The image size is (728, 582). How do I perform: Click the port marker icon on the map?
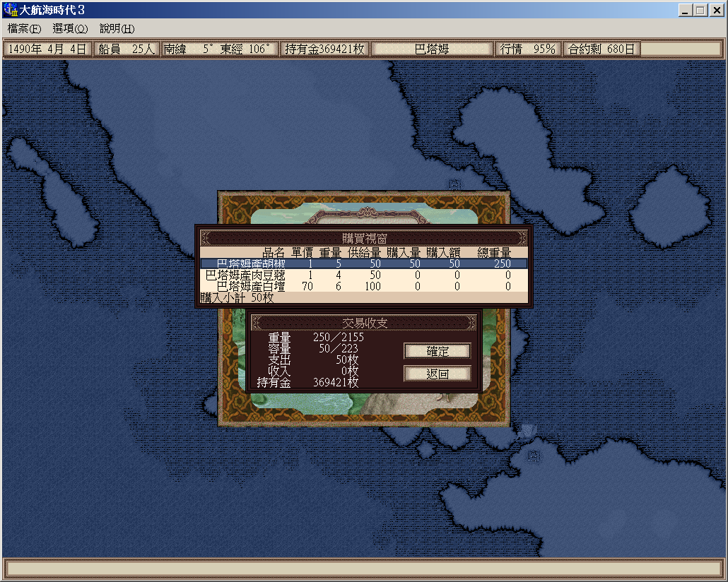click(455, 184)
